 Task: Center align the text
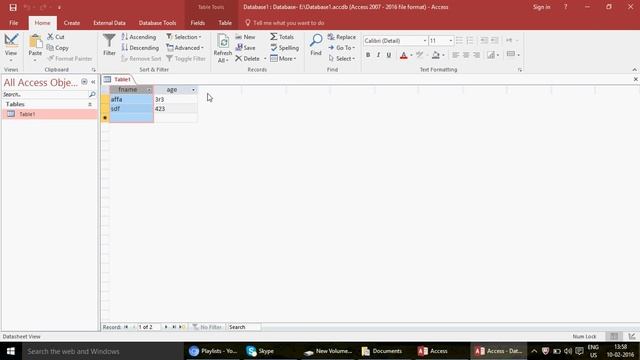click(466, 55)
